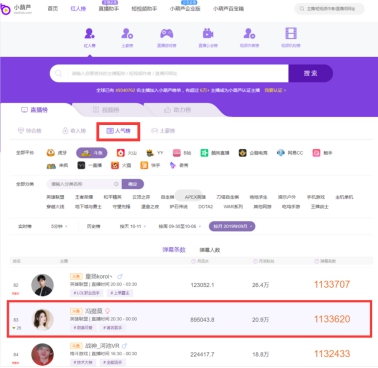Focus the header search box at top right
The height and width of the screenshot is (368, 378).
[x=329, y=9]
